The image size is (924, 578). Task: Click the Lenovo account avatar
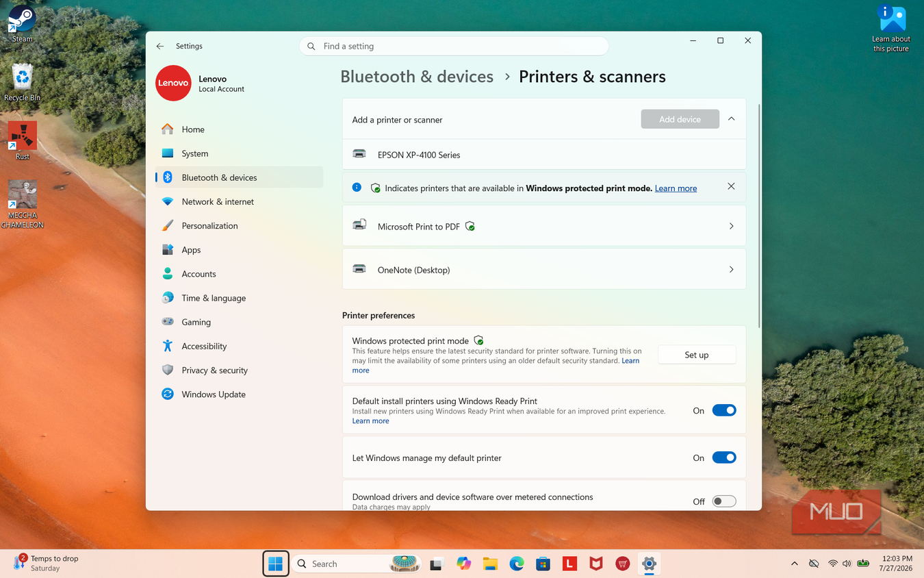pyautogui.click(x=173, y=83)
